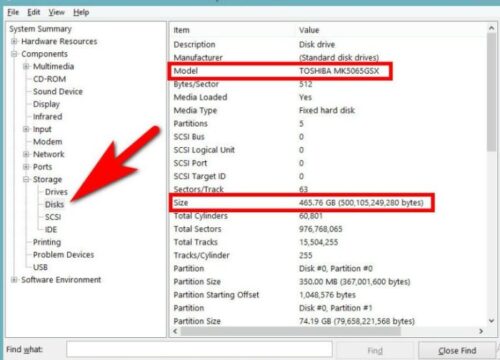Image resolution: width=500 pixels, height=360 pixels.
Task: Select the Network tree item
Action: (49, 154)
